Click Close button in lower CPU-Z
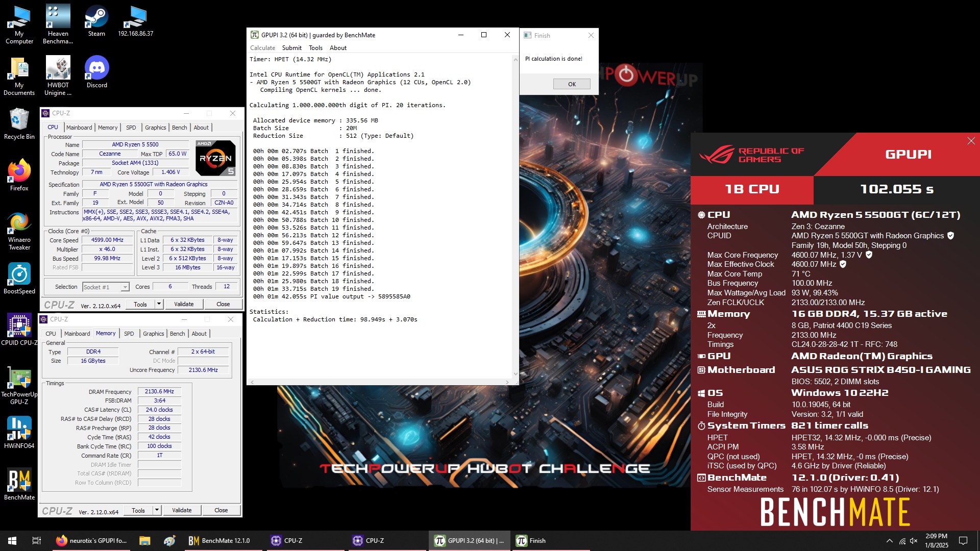Image resolution: width=980 pixels, height=551 pixels. (221, 510)
